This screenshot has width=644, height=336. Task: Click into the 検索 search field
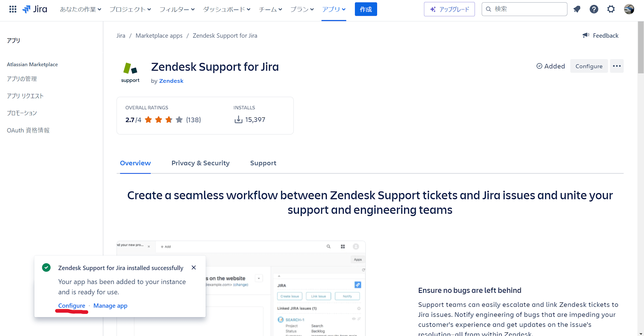tap(525, 9)
